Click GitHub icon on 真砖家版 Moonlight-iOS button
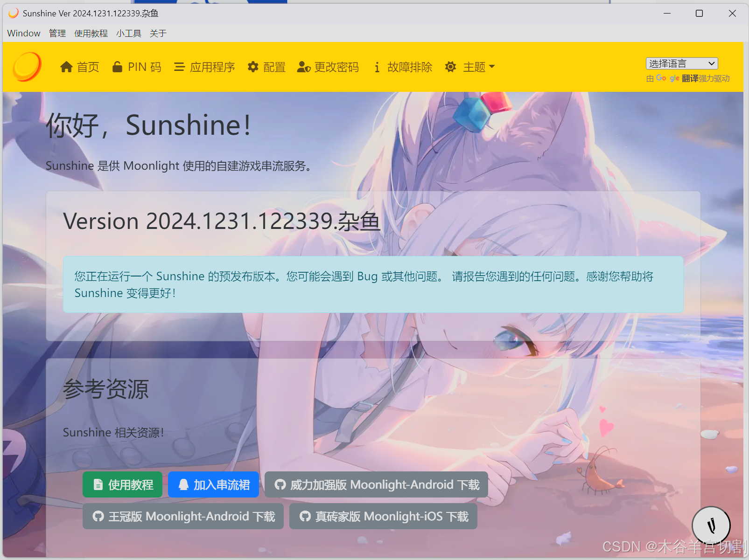 (x=305, y=516)
